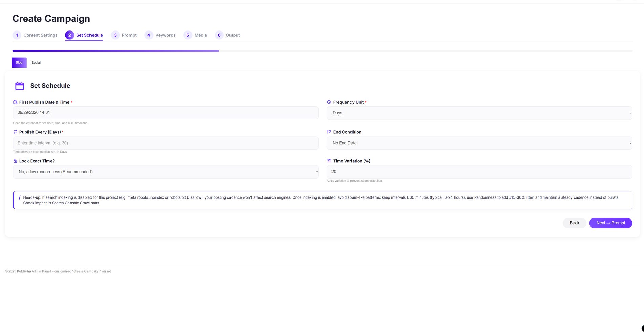Viewport: 644px width, 334px height.
Task: Click the lock icon beside Lock Exact Time?
Action: click(x=15, y=161)
